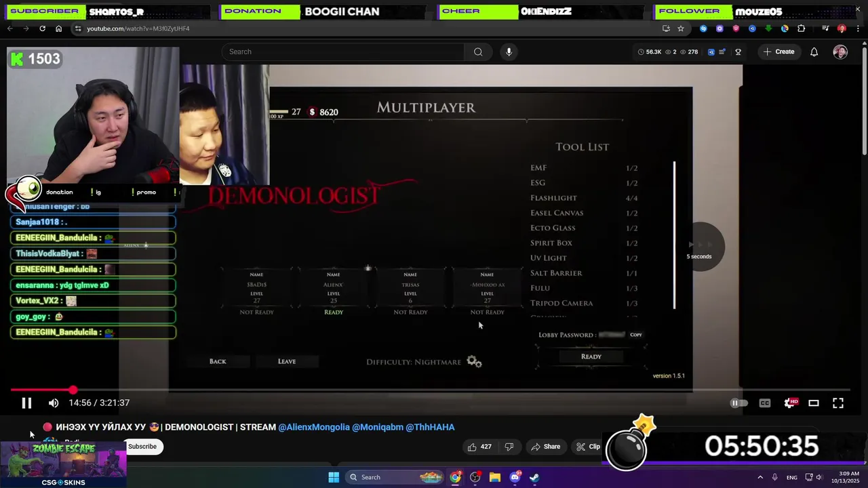The image size is (868, 488).
Task: Click the trophy icon in stats bar
Action: pyautogui.click(x=738, y=52)
